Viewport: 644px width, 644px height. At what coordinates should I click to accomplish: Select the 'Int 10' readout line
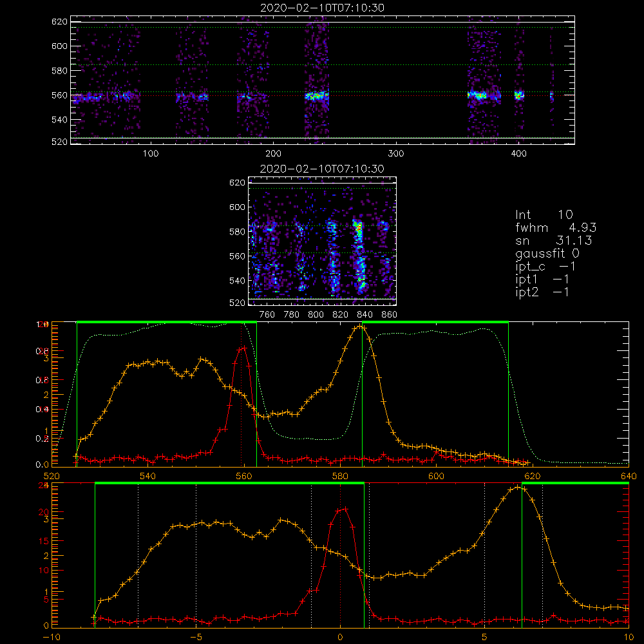point(544,214)
